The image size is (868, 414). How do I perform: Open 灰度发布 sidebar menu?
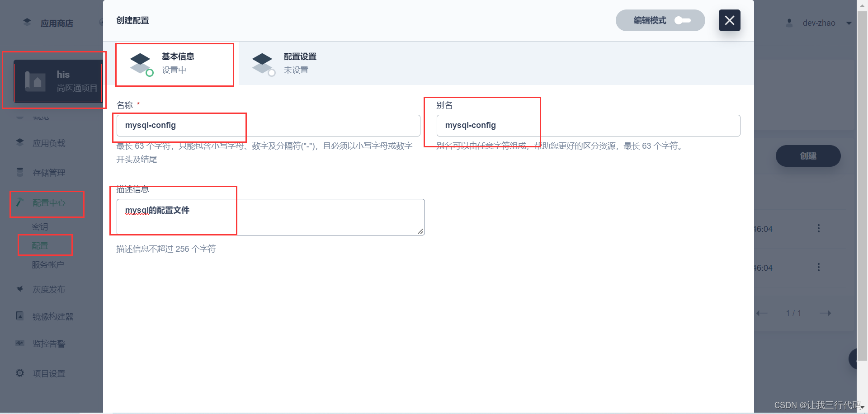(x=49, y=290)
